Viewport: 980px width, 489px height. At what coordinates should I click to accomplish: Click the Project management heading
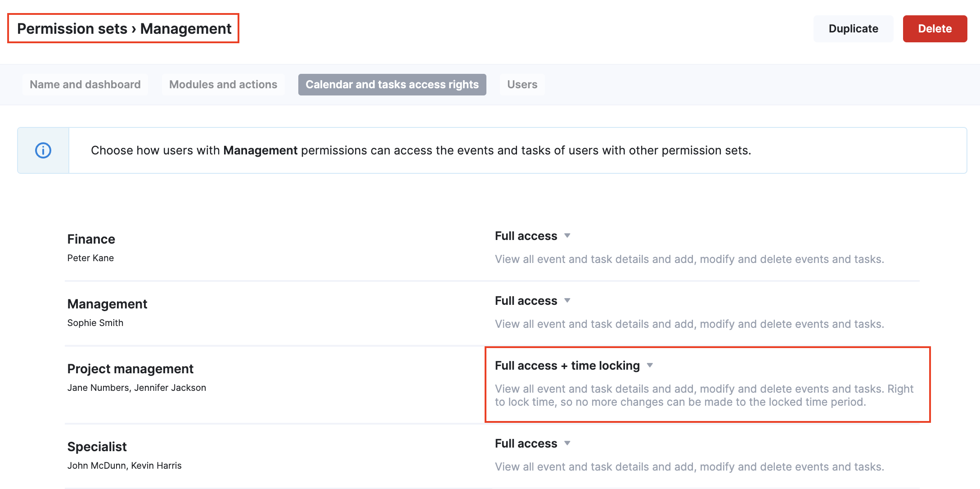coord(130,369)
